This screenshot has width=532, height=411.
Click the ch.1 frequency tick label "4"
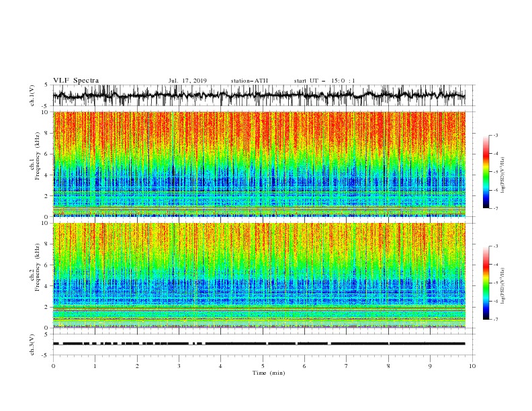pyautogui.click(x=46, y=175)
